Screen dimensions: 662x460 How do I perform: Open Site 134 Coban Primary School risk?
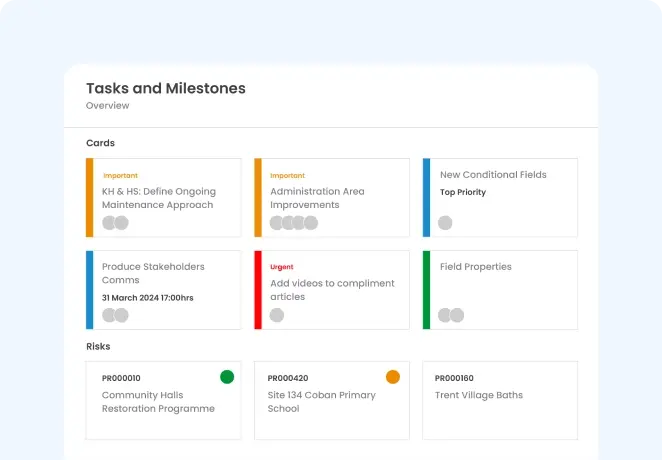(x=322, y=402)
